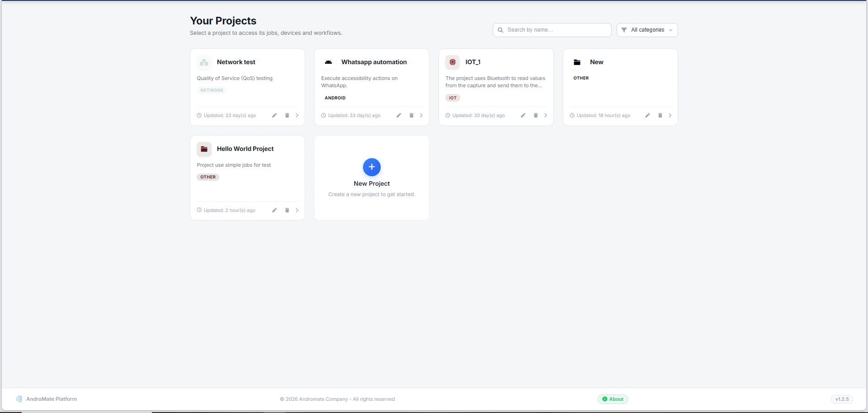
Task: Click the IOT_1 chip icon
Action: click(x=453, y=62)
